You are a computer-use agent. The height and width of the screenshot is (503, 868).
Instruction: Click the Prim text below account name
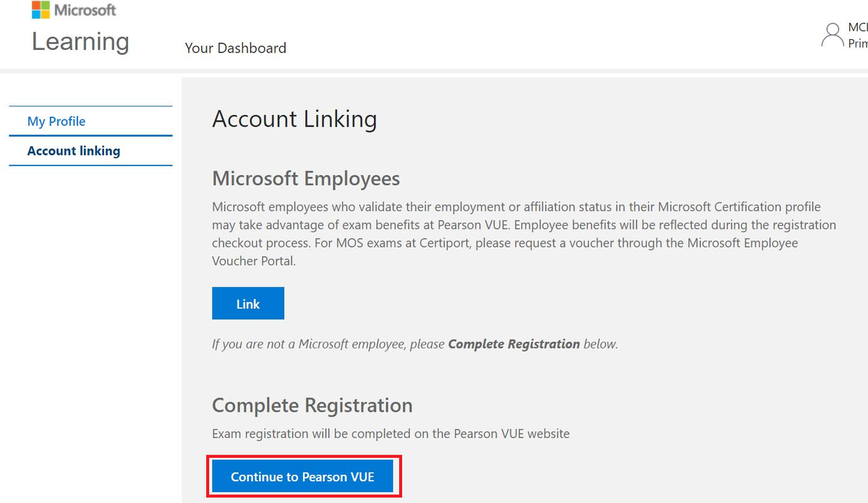tap(857, 43)
